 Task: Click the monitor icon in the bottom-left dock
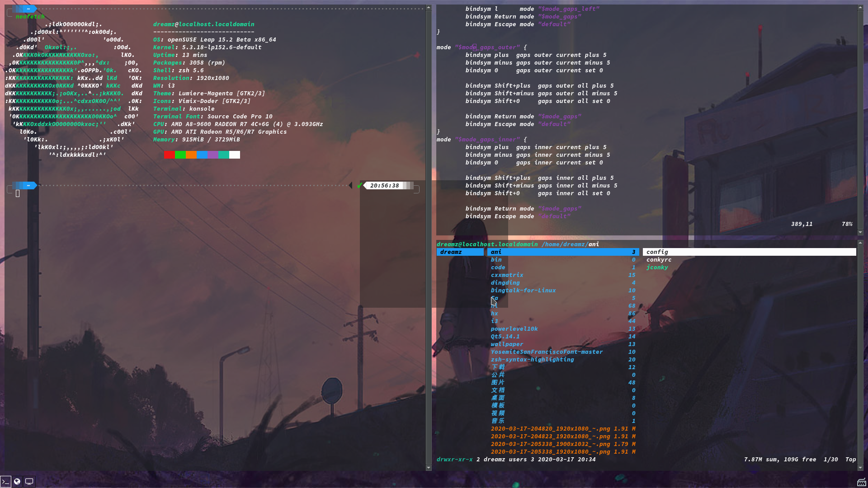(28, 481)
